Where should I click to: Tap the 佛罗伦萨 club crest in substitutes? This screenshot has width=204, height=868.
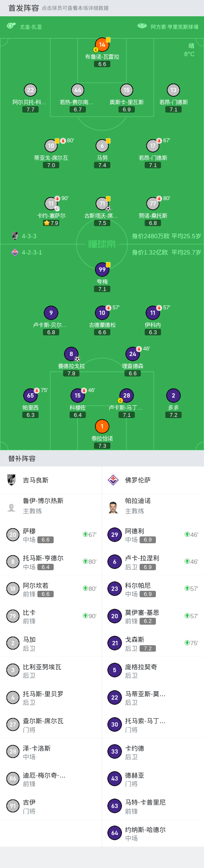click(x=113, y=480)
